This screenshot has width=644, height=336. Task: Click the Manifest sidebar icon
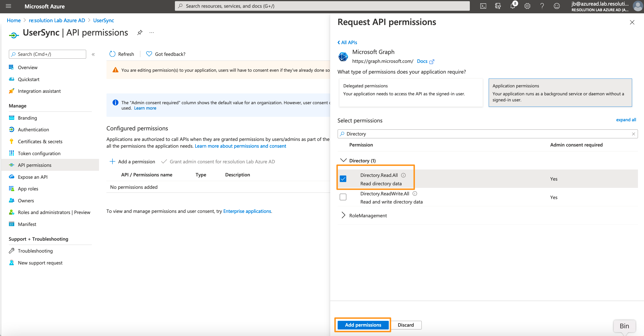pos(11,224)
